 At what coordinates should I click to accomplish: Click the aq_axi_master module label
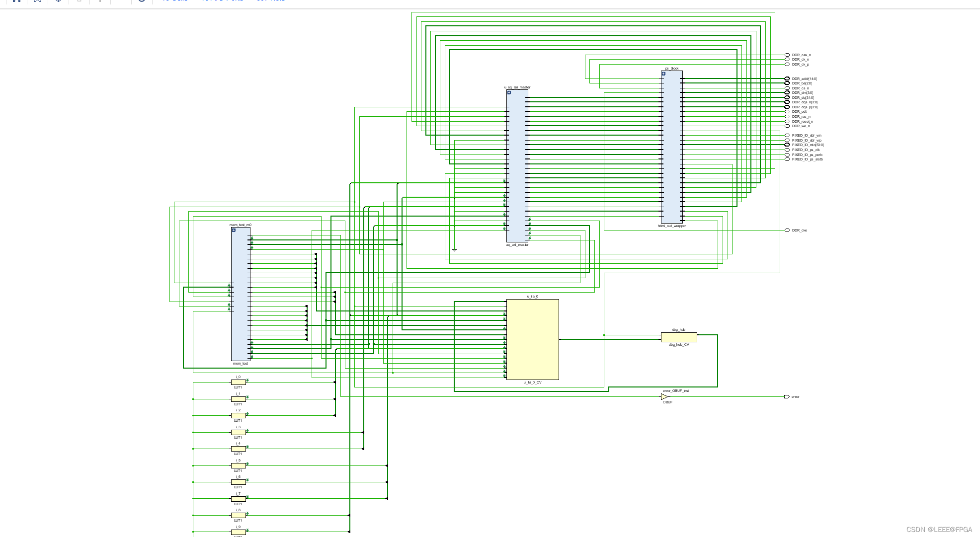517,245
